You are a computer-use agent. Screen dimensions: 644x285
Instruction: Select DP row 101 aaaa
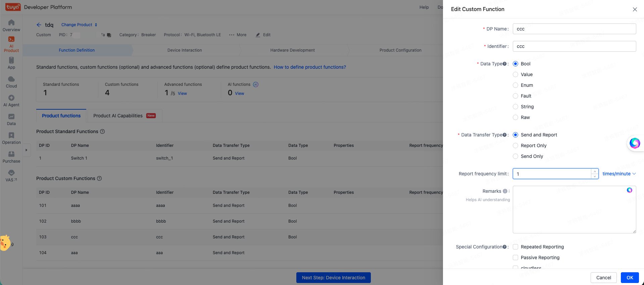(x=240, y=206)
